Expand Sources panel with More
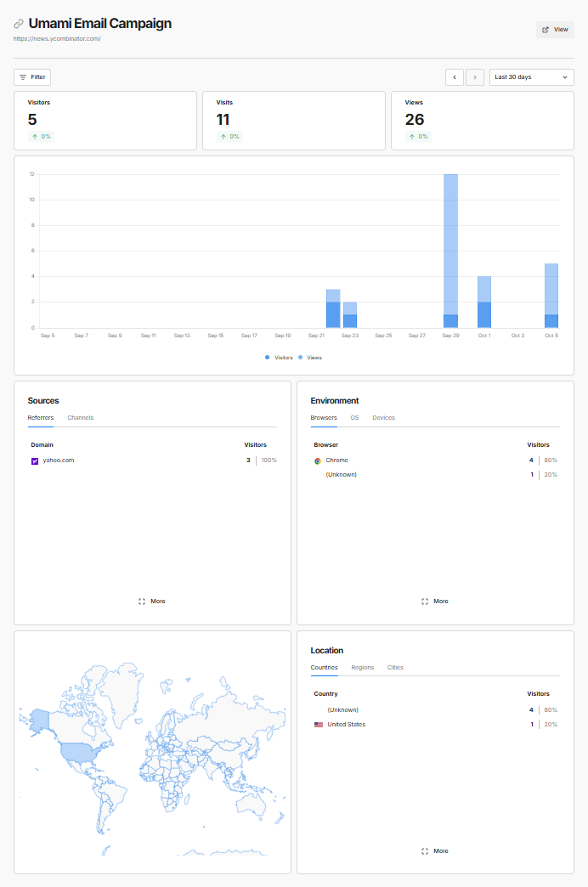This screenshot has width=588, height=887. [x=152, y=602]
